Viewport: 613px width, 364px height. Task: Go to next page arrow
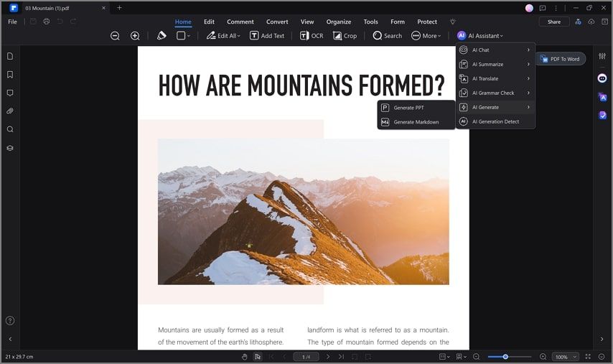[x=328, y=357]
